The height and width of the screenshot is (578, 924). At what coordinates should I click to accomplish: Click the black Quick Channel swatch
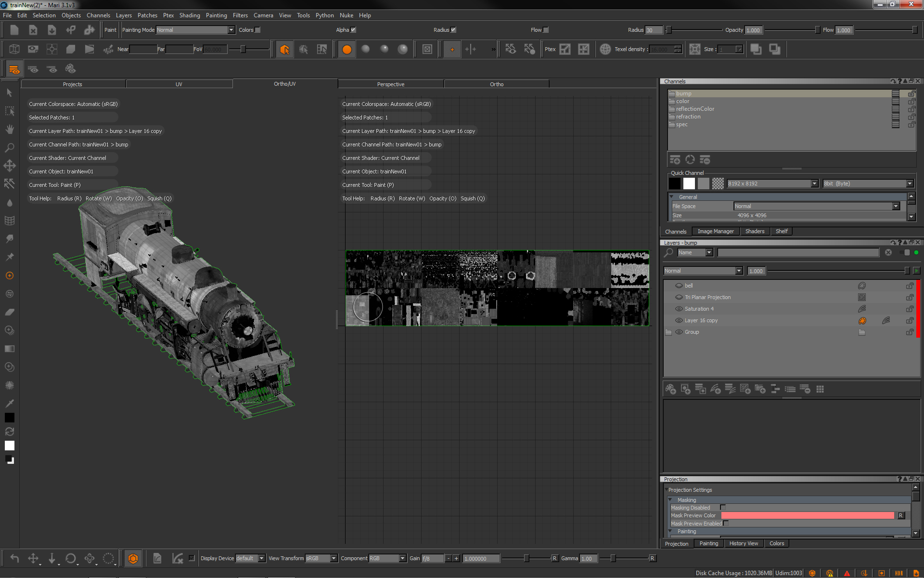coord(675,184)
